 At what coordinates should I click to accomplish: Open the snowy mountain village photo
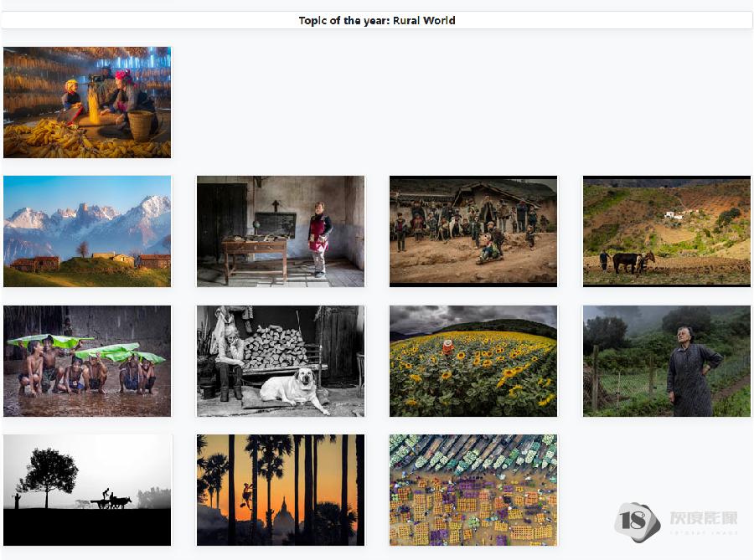pyautogui.click(x=87, y=231)
